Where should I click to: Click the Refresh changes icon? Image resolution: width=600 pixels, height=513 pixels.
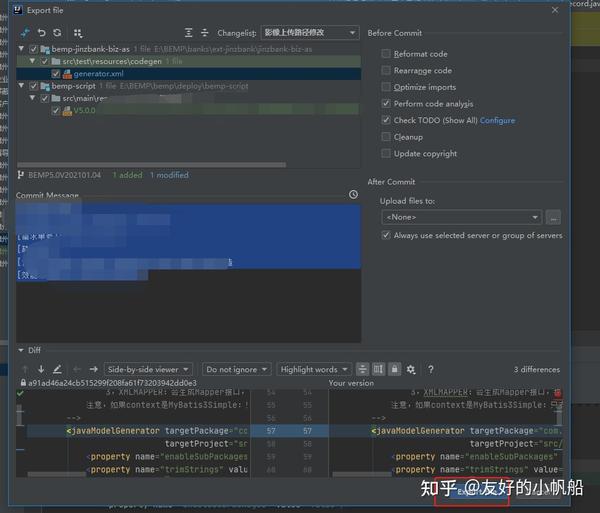click(57, 33)
